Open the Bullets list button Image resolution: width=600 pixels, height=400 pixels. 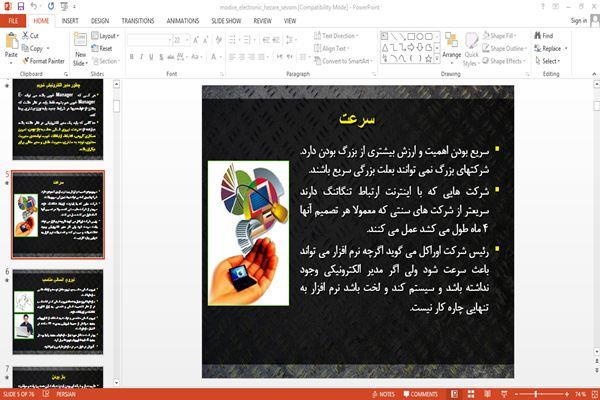point(234,40)
